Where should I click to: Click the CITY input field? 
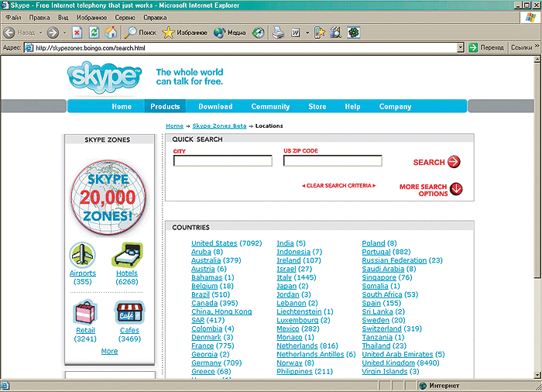coord(223,161)
